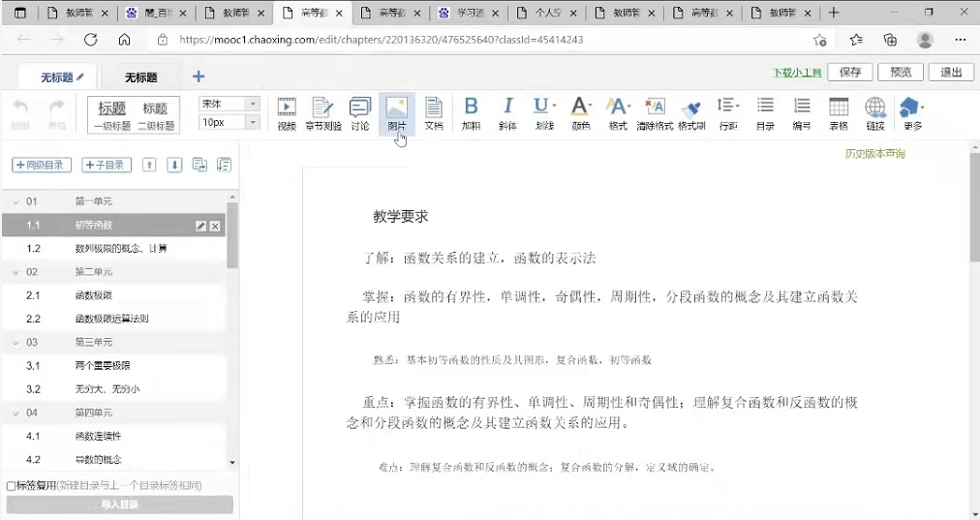The image size is (980, 520).
Task: Apply bold with the 加粗 icon
Action: [x=471, y=113]
